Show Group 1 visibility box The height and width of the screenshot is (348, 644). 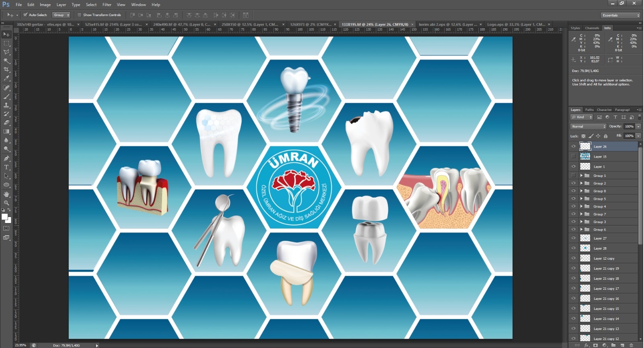tap(574, 176)
